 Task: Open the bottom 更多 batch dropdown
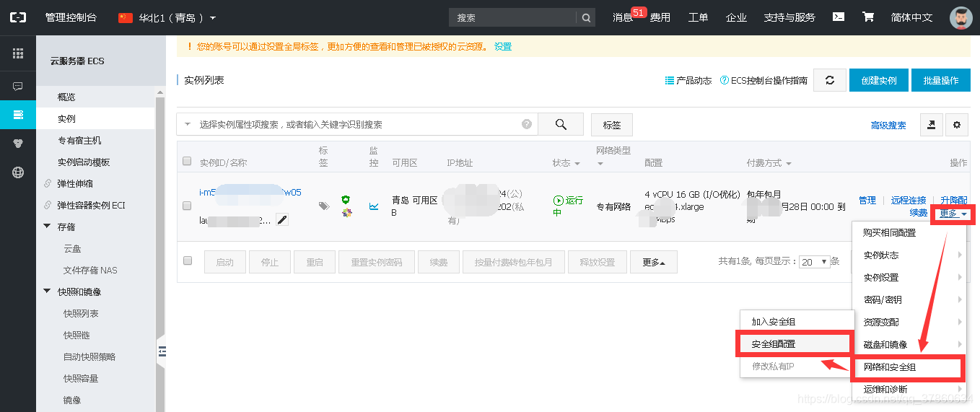click(x=653, y=263)
